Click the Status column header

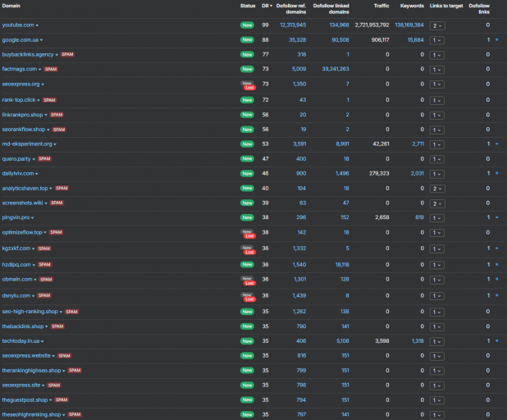coord(248,6)
